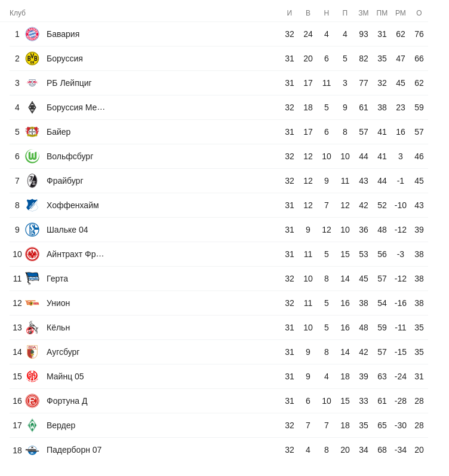Select the Унион team name

59,303
